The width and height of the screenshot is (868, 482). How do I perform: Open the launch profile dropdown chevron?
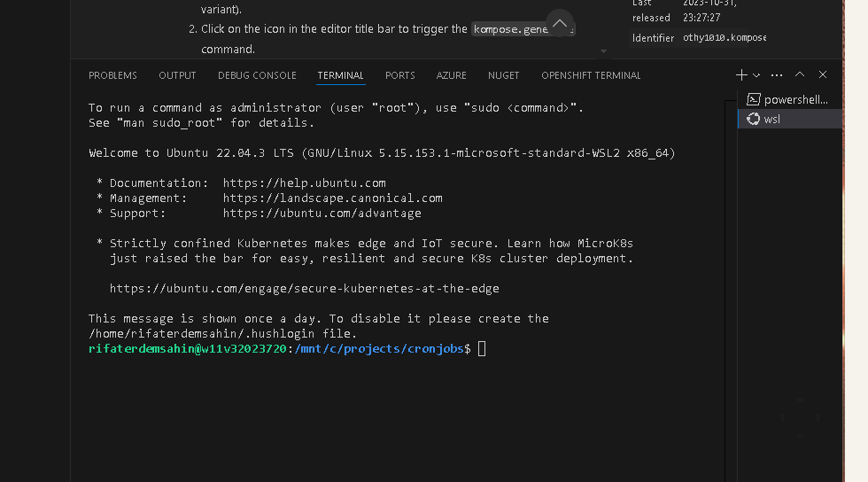click(x=756, y=75)
